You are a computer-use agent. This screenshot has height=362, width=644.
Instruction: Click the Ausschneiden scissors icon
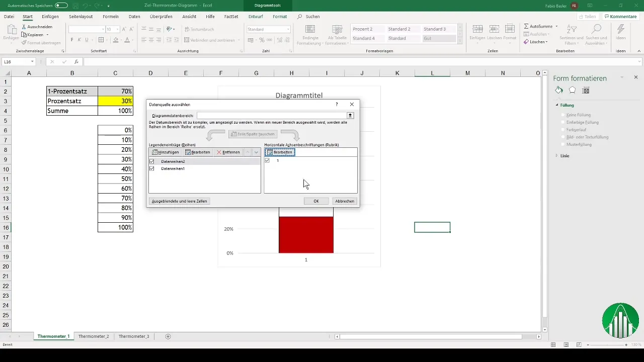(x=24, y=26)
